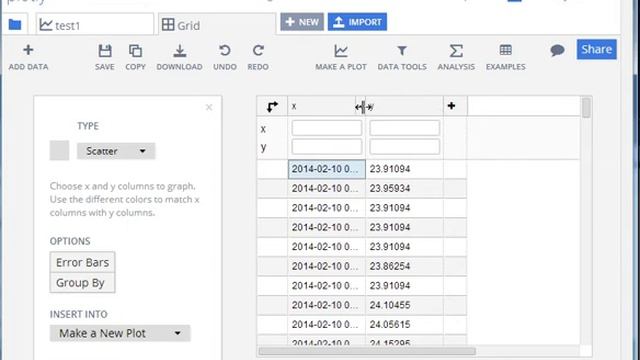640x360 pixels.
Task: Switch to the Grid tab
Action: 217,25
